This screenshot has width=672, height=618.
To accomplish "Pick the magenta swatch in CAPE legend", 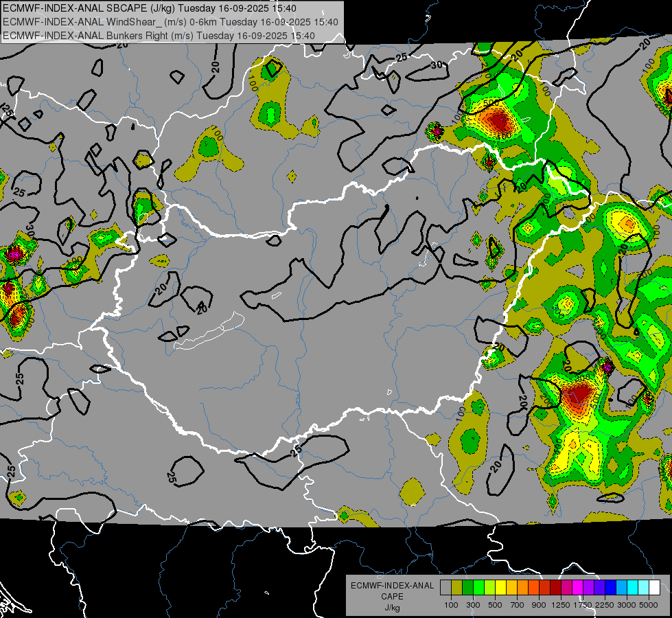I will [x=577, y=587].
